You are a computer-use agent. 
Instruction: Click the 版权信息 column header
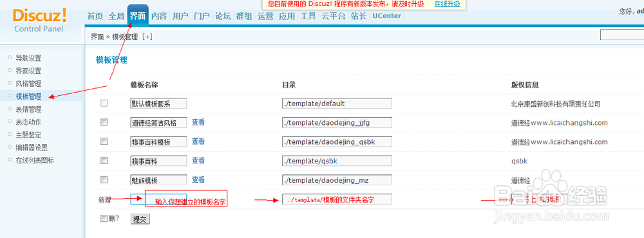[x=525, y=85]
